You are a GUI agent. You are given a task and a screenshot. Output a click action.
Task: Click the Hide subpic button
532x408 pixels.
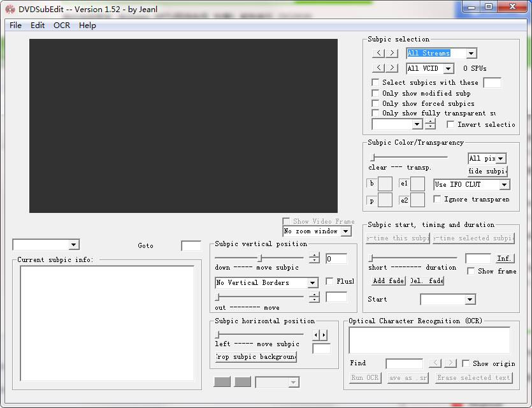tap(487, 171)
